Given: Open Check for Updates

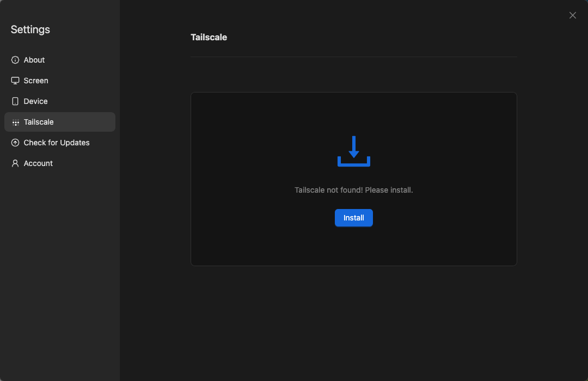Looking at the screenshot, I should pos(60,143).
